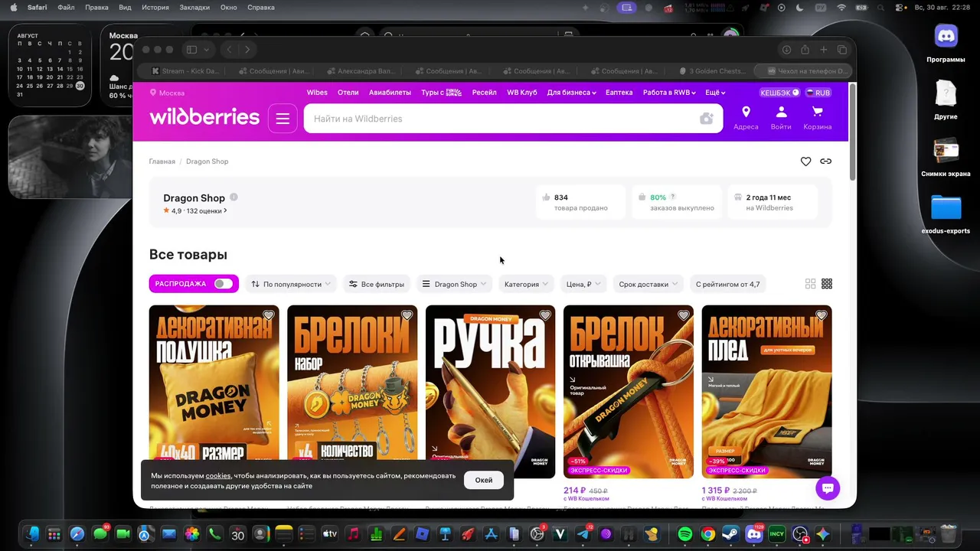Open the Войти sign-in profile icon
980x551 pixels.
click(781, 119)
